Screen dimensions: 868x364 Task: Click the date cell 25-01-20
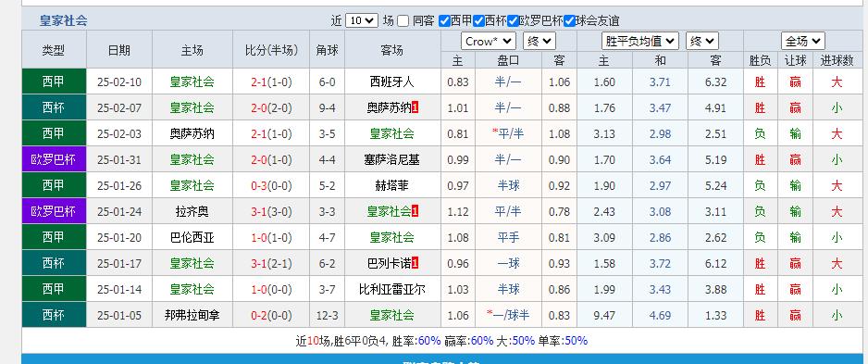[119, 238]
